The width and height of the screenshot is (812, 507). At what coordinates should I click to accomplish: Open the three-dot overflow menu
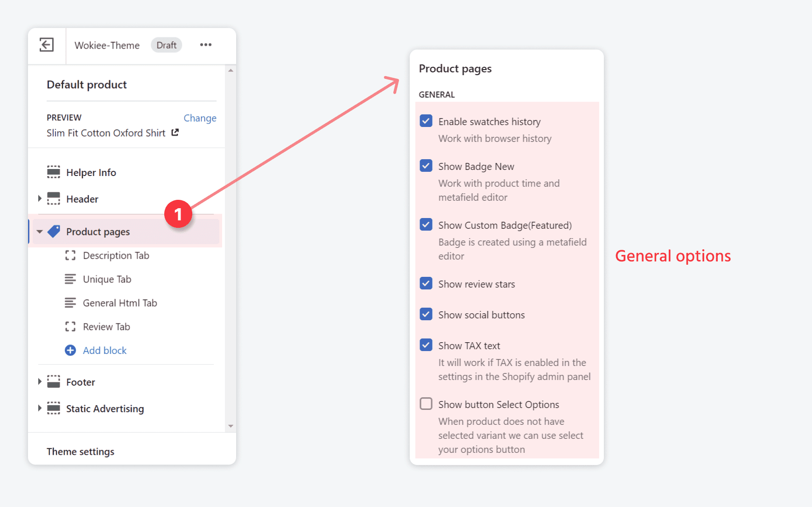205,45
